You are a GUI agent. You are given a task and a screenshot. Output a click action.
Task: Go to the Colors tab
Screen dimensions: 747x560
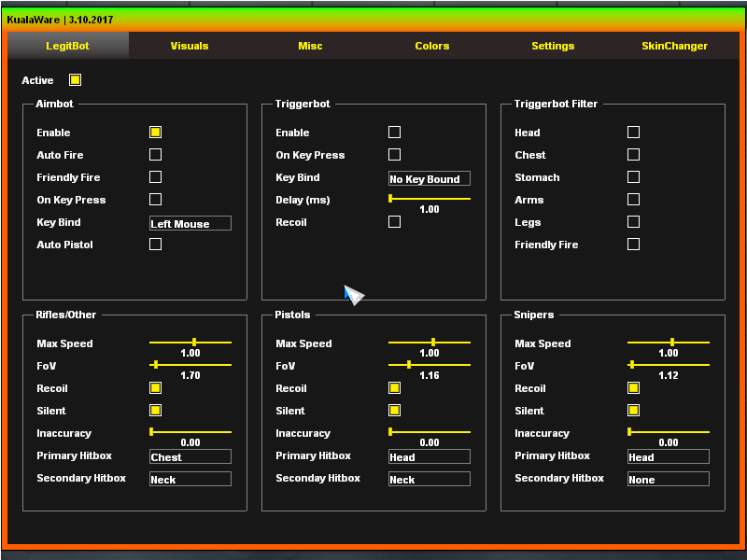(x=431, y=46)
